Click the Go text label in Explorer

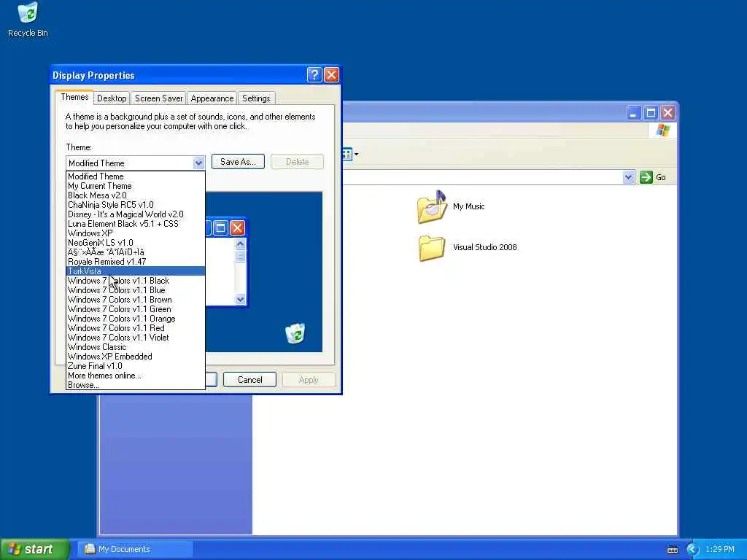pos(661,177)
